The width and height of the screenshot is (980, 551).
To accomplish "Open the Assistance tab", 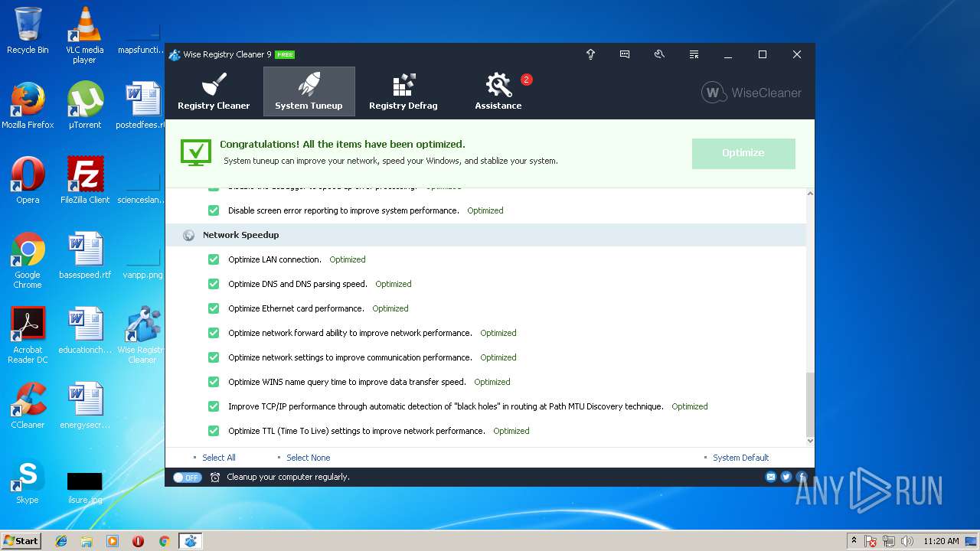I will click(x=498, y=92).
